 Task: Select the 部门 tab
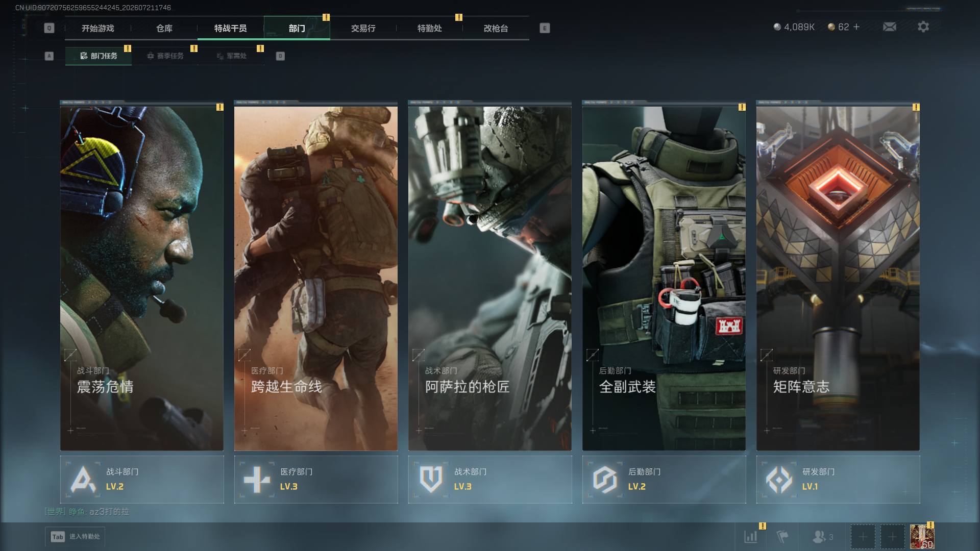point(297,28)
